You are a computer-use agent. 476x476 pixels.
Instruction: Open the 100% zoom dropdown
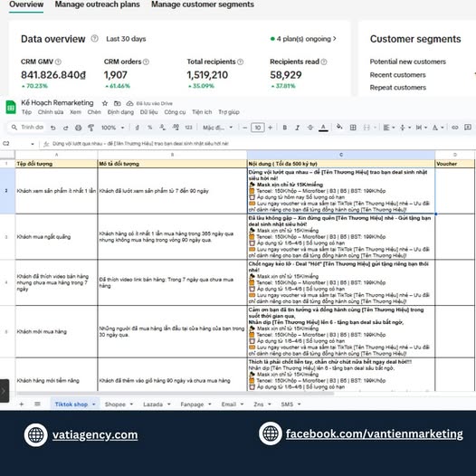112,128
